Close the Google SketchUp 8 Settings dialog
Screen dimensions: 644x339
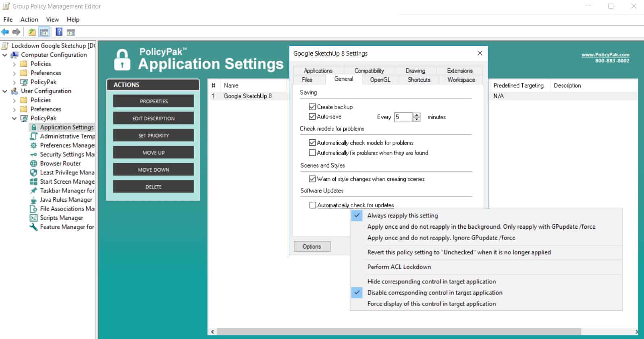coord(480,53)
